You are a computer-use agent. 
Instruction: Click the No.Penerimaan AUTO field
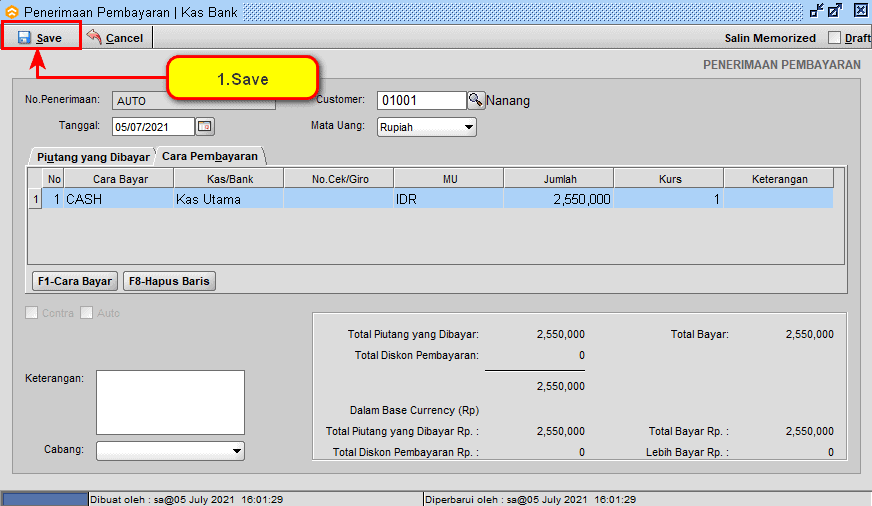coord(194,101)
